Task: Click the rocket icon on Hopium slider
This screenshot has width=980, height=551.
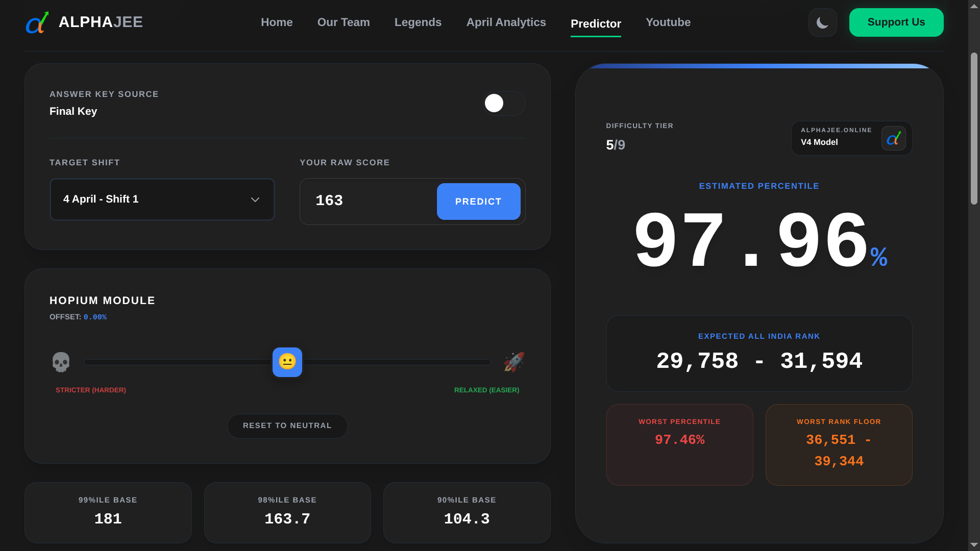Action: click(513, 362)
